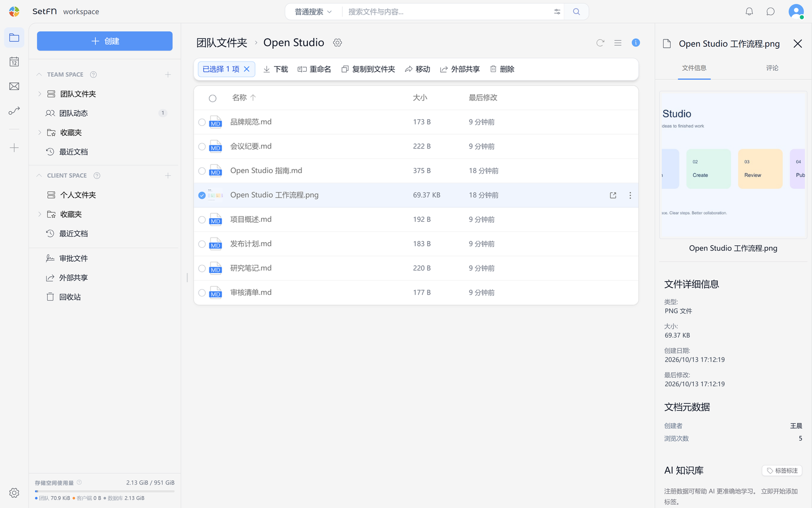812x508 pixels.
Task: Click the storage usage progress bar
Action: click(x=104, y=491)
